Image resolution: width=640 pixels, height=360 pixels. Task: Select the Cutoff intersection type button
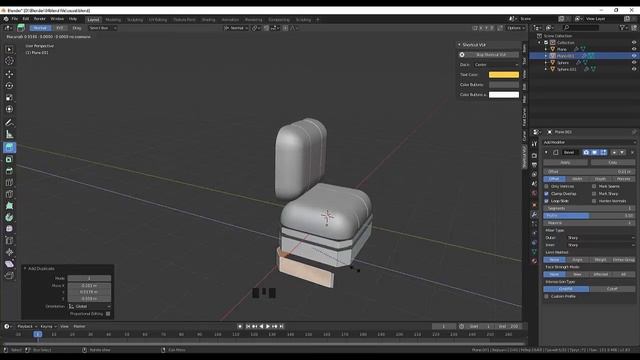click(612, 289)
